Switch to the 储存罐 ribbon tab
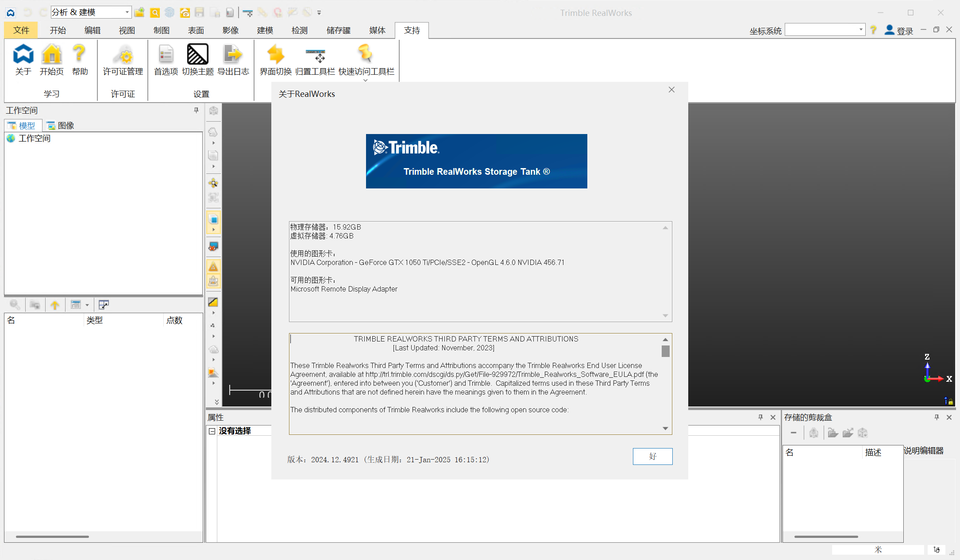This screenshot has height=560, width=960. tap(338, 30)
